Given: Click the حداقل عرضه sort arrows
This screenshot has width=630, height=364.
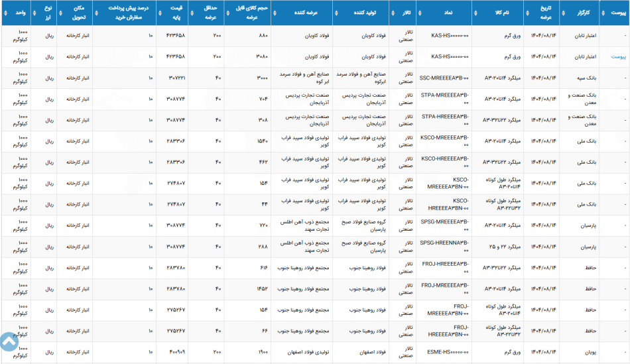Looking at the screenshot, I should click(192, 13).
